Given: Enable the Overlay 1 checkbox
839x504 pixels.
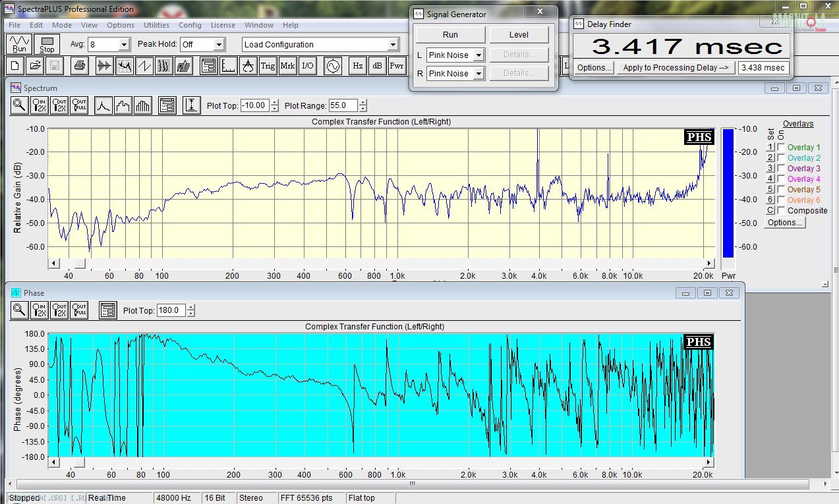Looking at the screenshot, I should coord(781,148).
